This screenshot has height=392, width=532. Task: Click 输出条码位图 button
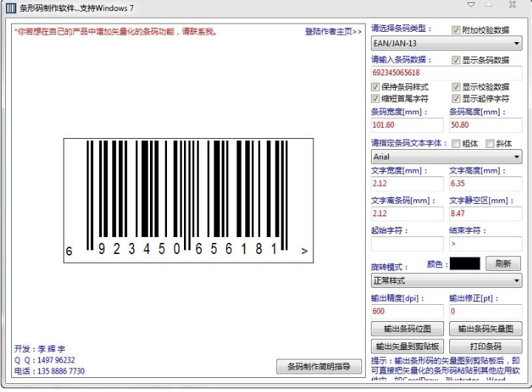point(407,329)
